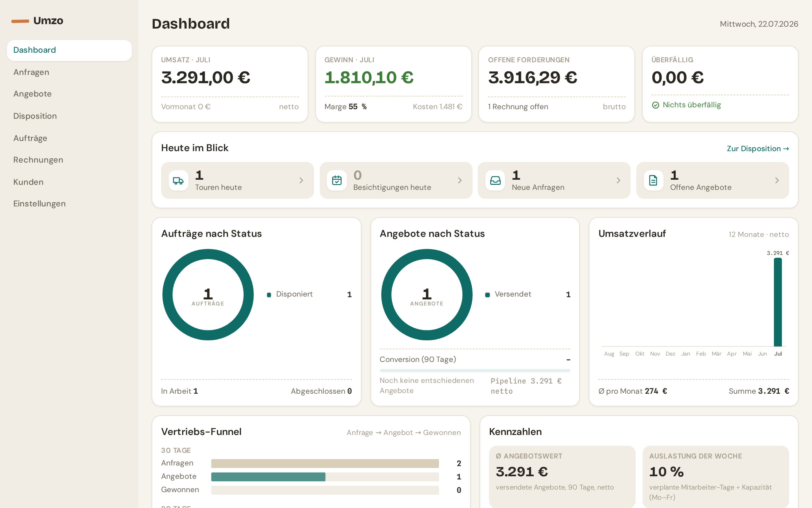Open Rechnungen in the sidebar
812x508 pixels.
(69, 160)
